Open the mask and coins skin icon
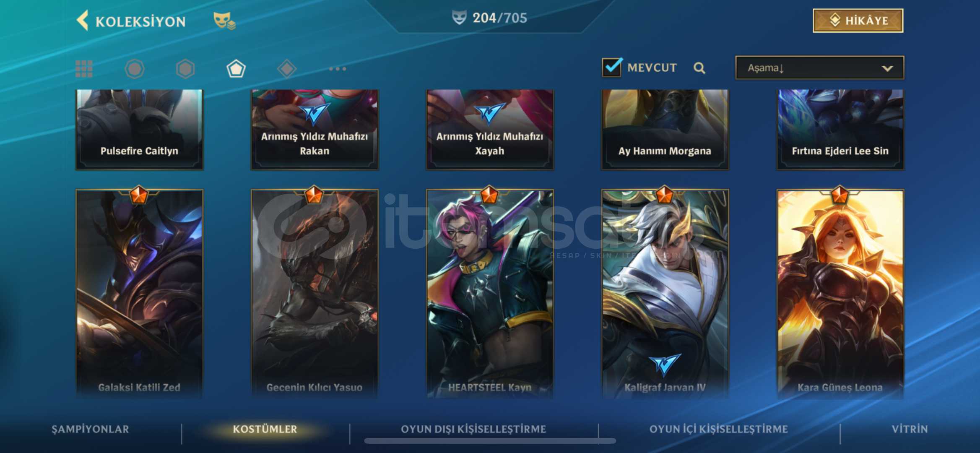 pos(224,21)
